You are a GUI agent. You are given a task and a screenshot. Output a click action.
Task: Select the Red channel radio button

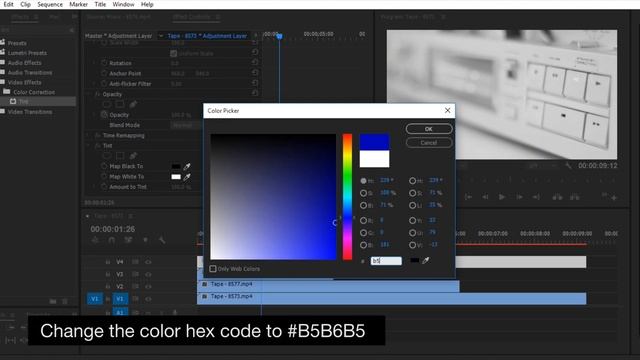pos(363,220)
